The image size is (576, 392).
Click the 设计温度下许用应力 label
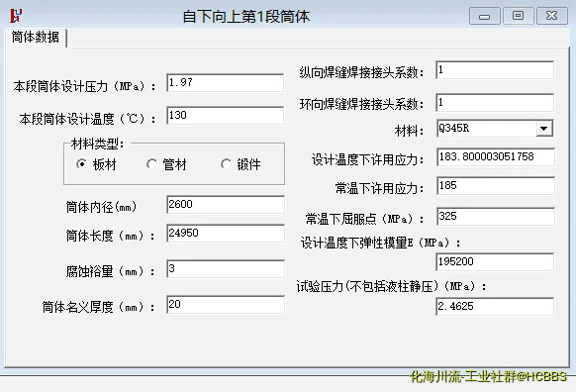click(x=368, y=159)
